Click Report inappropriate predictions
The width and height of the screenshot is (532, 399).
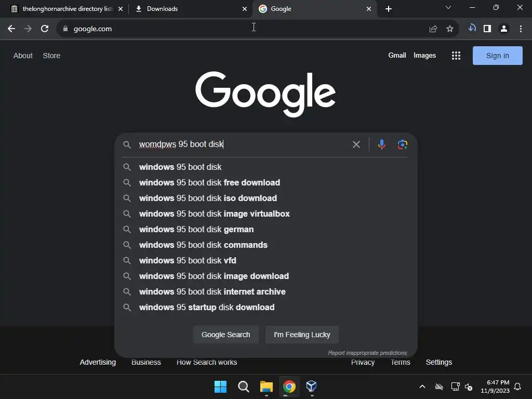click(x=367, y=353)
